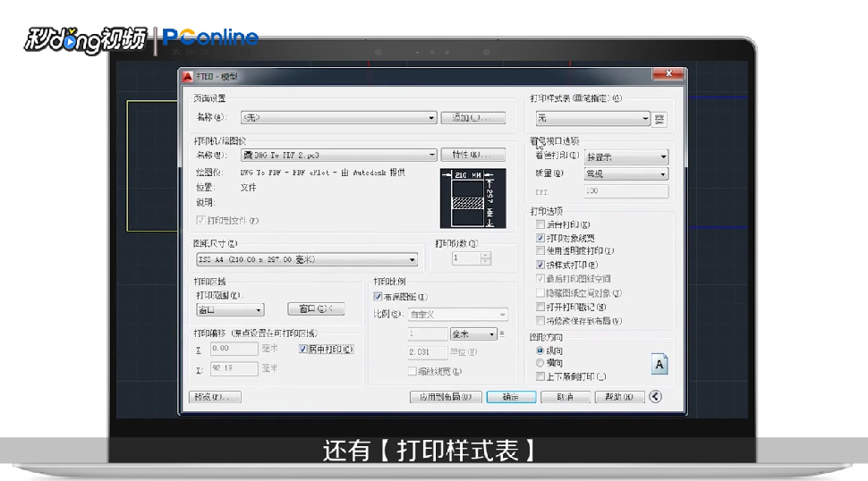
Task: Click the 添加 button
Action: point(472,118)
